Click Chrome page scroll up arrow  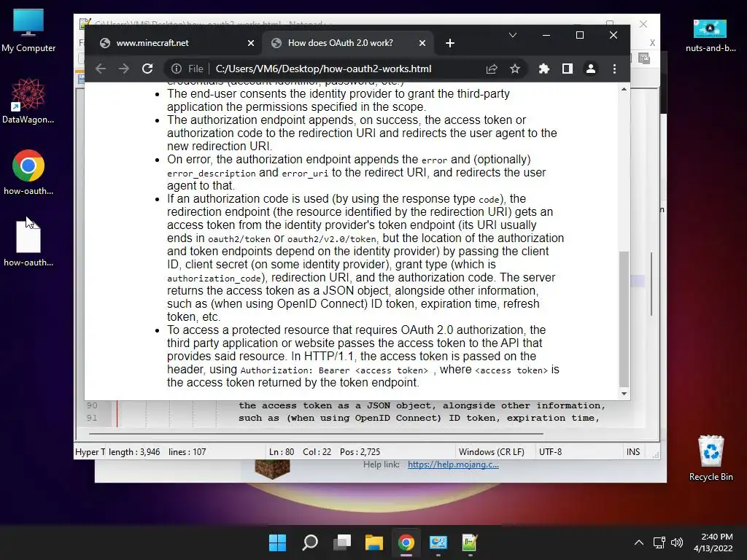coord(624,89)
